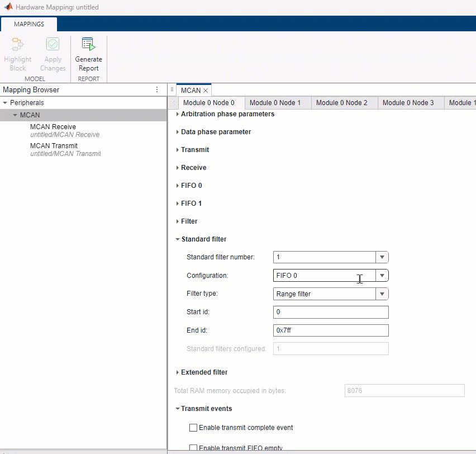Collapse the Mapping Browser panel
Viewport: 476px width, 454px height.
tap(172, 89)
